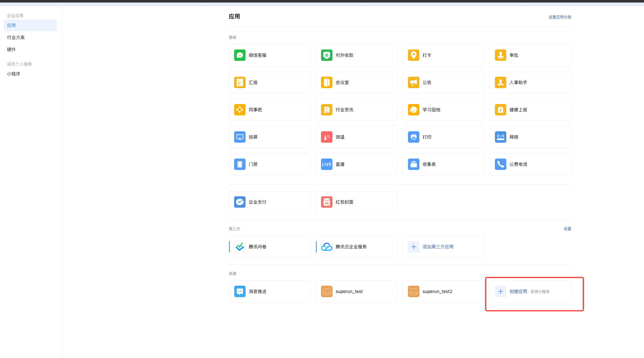Click the superun_test cat icon
The image size is (644, 358).
click(x=326, y=291)
